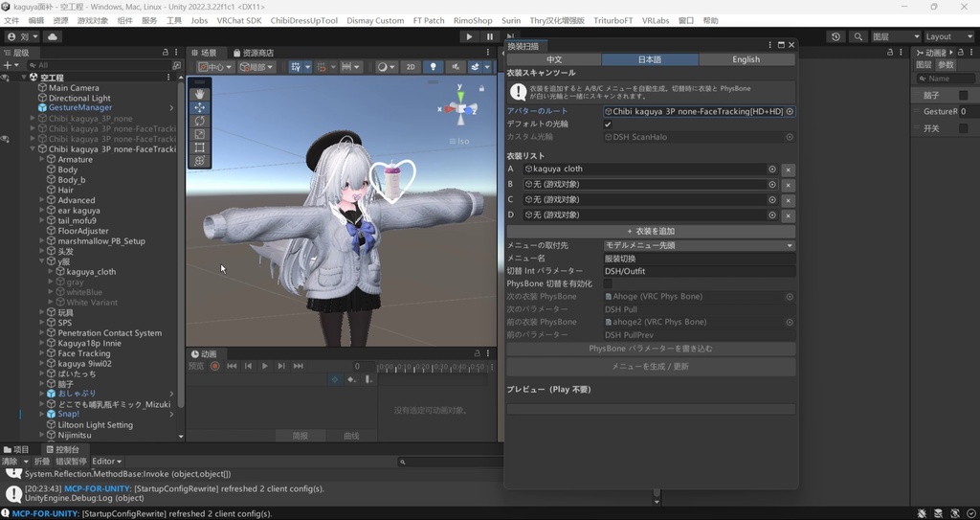This screenshot has height=520, width=980.
Task: Click the プレビュー progress bar
Action: (x=651, y=409)
